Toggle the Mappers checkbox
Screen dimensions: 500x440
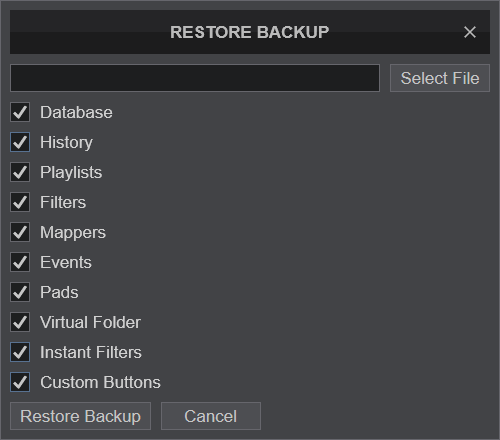tap(20, 232)
